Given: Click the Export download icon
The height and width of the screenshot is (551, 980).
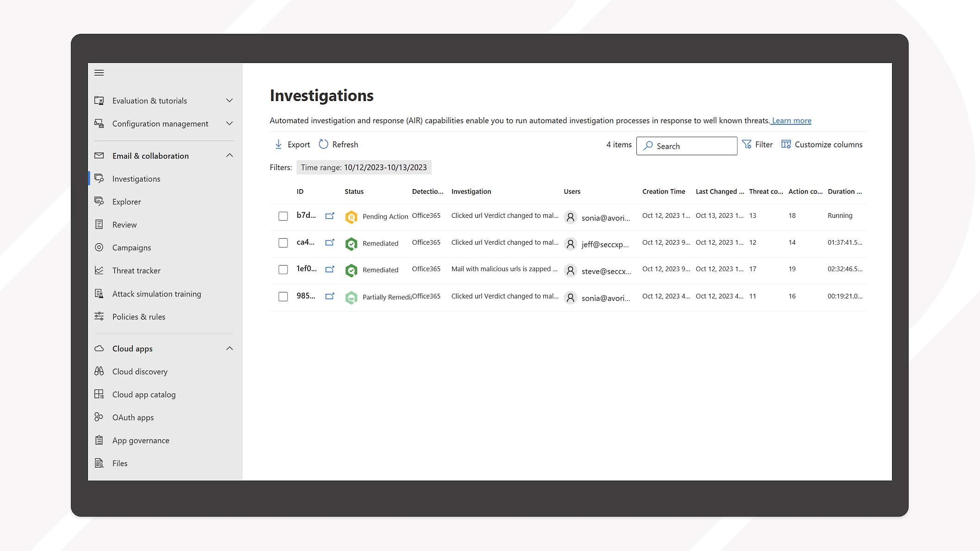Looking at the screenshot, I should (x=278, y=145).
